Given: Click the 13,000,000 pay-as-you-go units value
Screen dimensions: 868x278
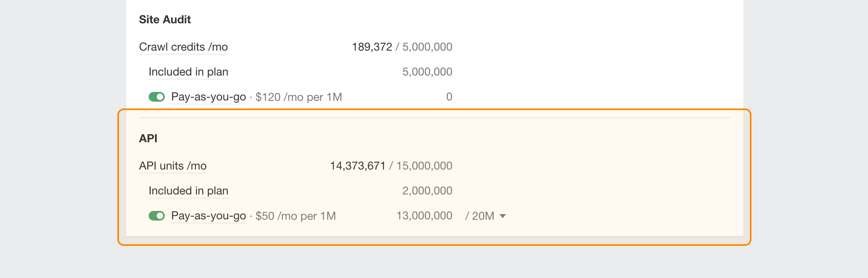Looking at the screenshot, I should point(424,216).
